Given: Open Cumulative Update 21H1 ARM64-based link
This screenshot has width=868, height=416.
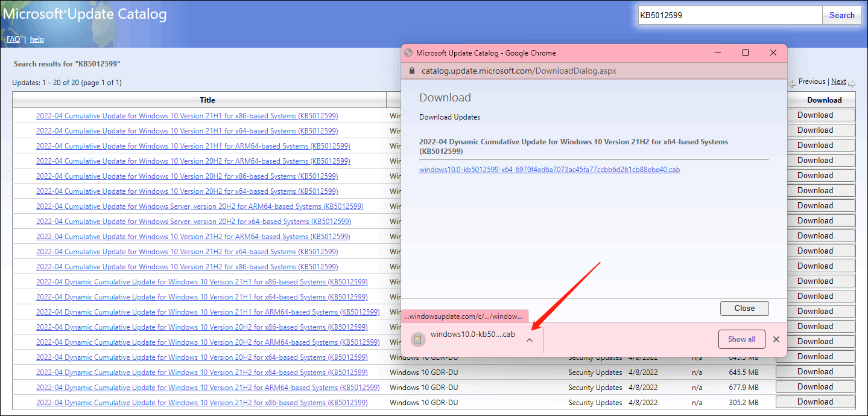Looking at the screenshot, I should click(193, 146).
